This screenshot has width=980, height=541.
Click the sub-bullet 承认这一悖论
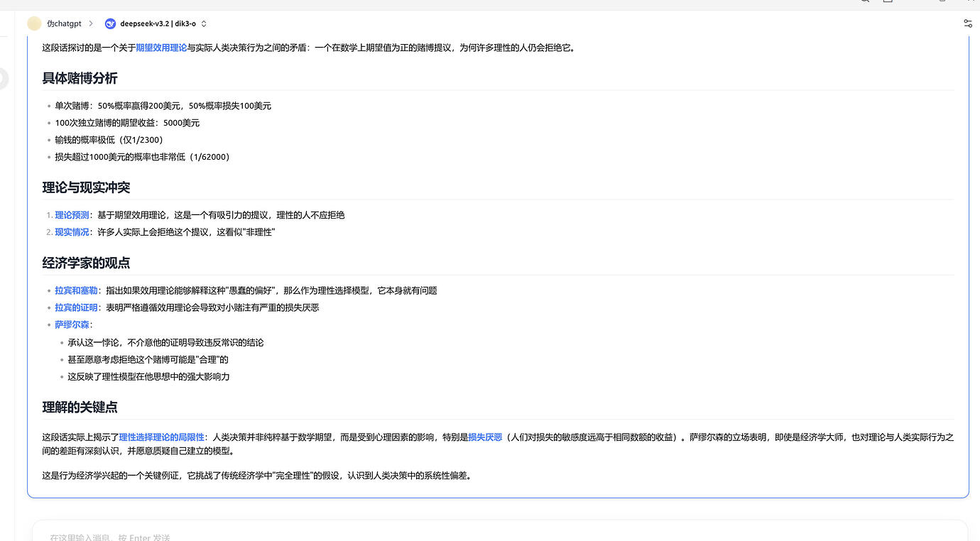click(165, 343)
